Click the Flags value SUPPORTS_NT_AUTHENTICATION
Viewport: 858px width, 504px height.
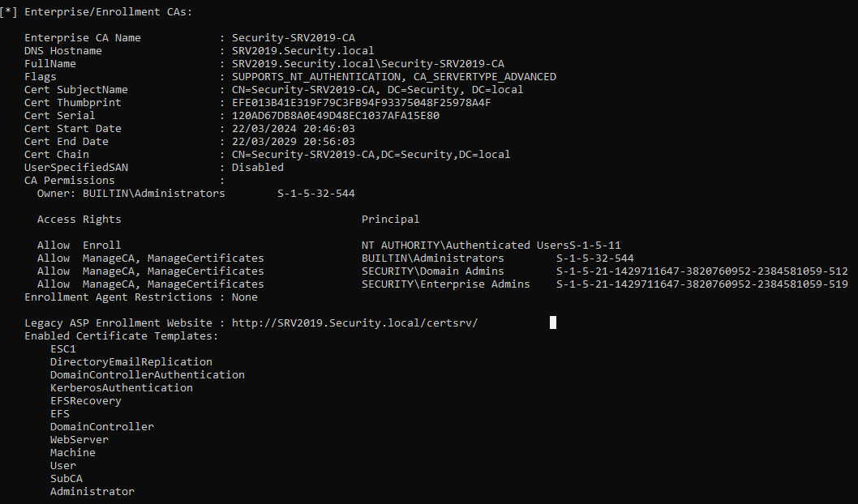click(x=312, y=77)
